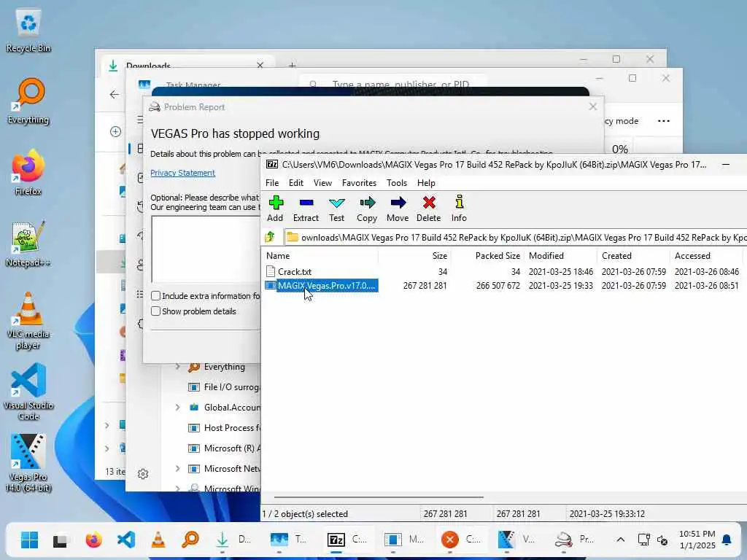Sort files by Size column
The image size is (747, 560).
(x=414, y=256)
